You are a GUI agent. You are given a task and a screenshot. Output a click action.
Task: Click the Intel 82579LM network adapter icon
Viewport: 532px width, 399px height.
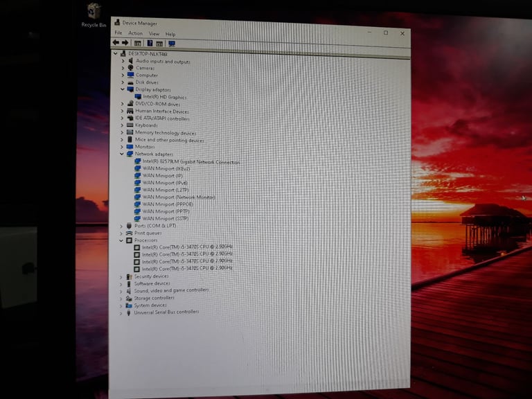pos(137,161)
